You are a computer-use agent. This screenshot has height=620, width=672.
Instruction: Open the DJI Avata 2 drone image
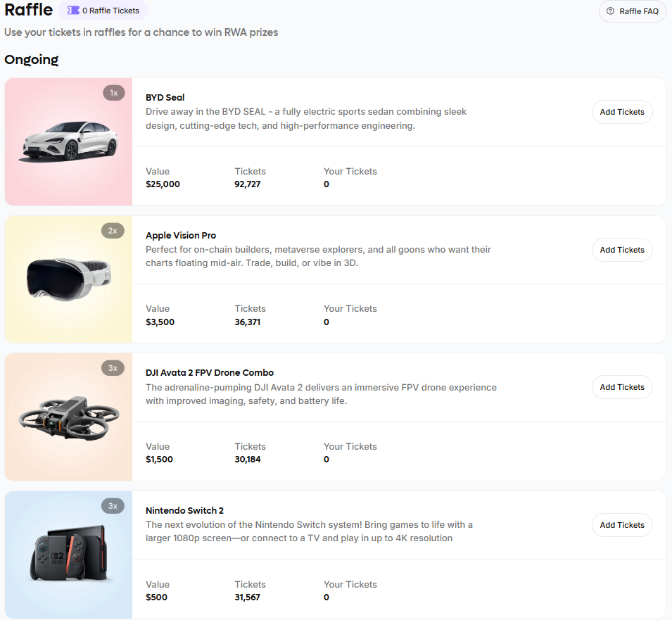pos(68,417)
